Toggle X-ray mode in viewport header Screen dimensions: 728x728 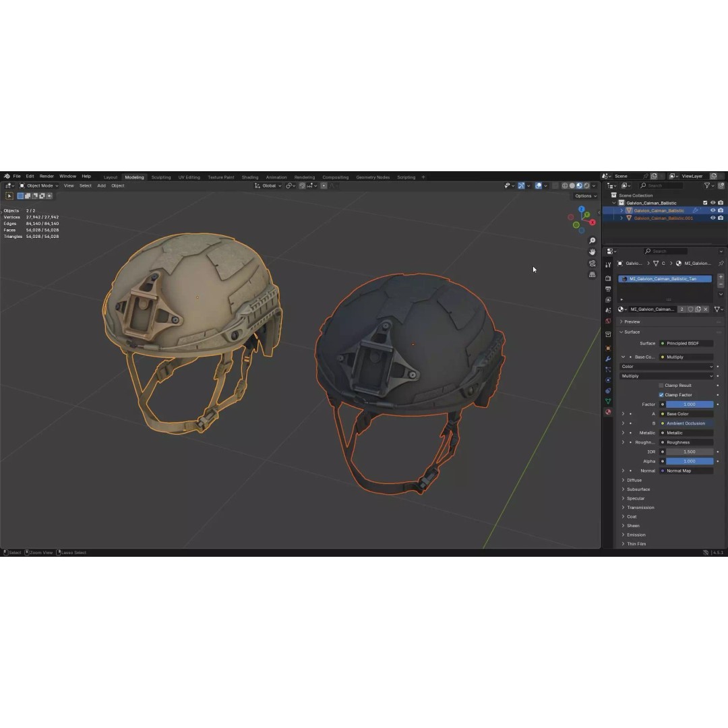click(555, 186)
